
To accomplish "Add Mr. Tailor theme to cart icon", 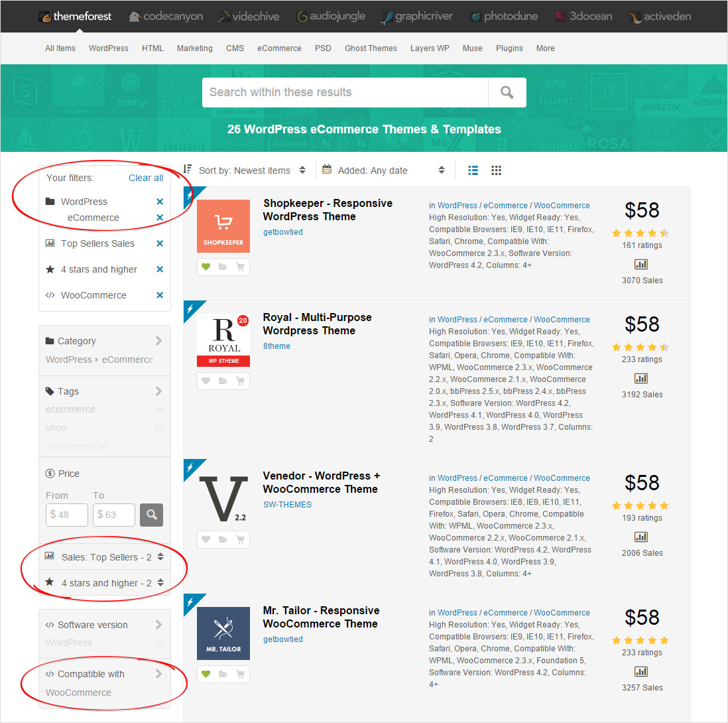I will tap(241, 674).
